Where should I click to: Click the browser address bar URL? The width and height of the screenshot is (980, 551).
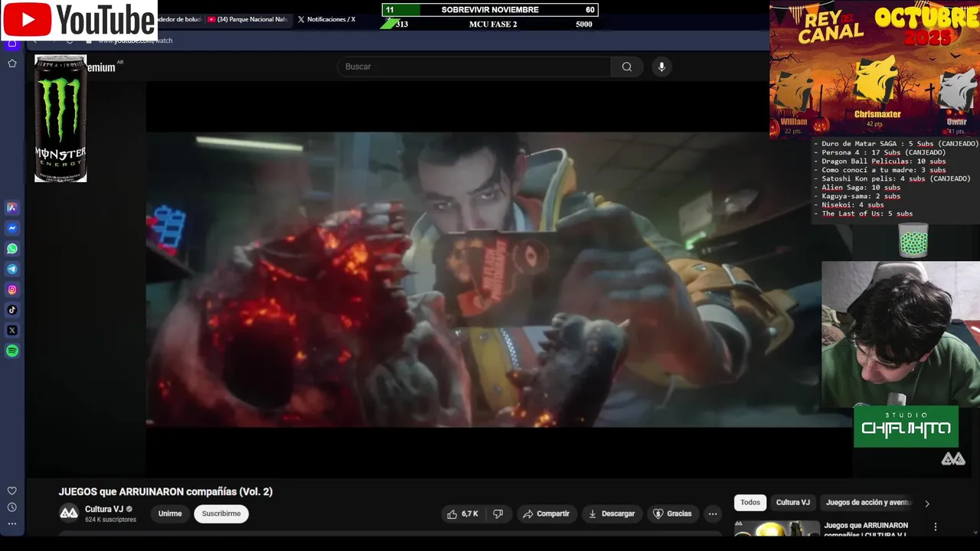tap(135, 41)
